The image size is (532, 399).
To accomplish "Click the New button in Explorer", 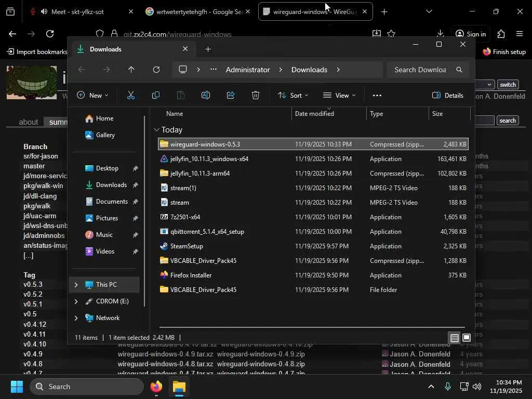I will [x=93, y=95].
